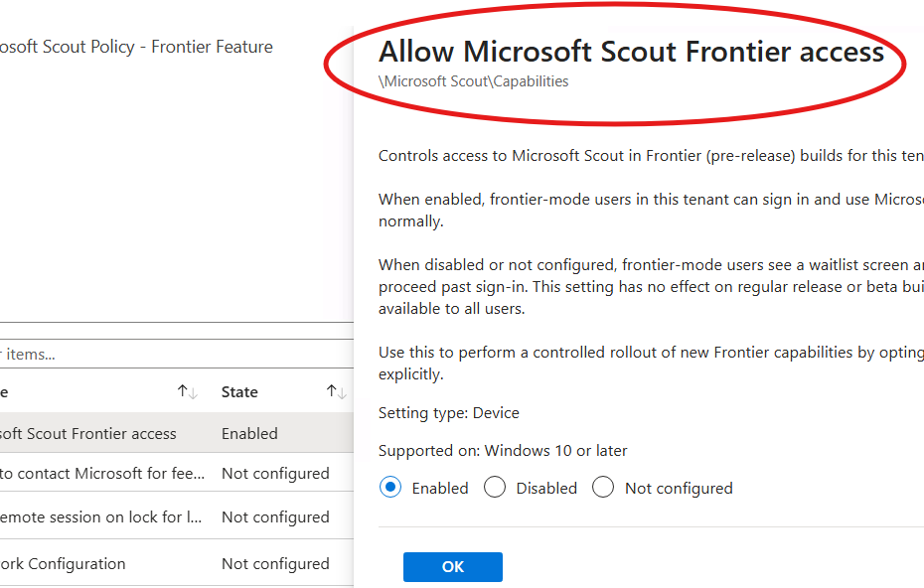Click the Enabled state of Frontier access

coord(249,434)
